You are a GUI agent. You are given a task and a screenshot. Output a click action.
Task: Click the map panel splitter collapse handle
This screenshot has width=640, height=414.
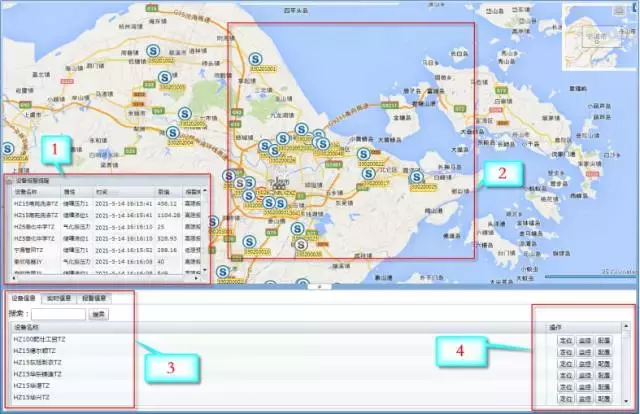click(320, 286)
